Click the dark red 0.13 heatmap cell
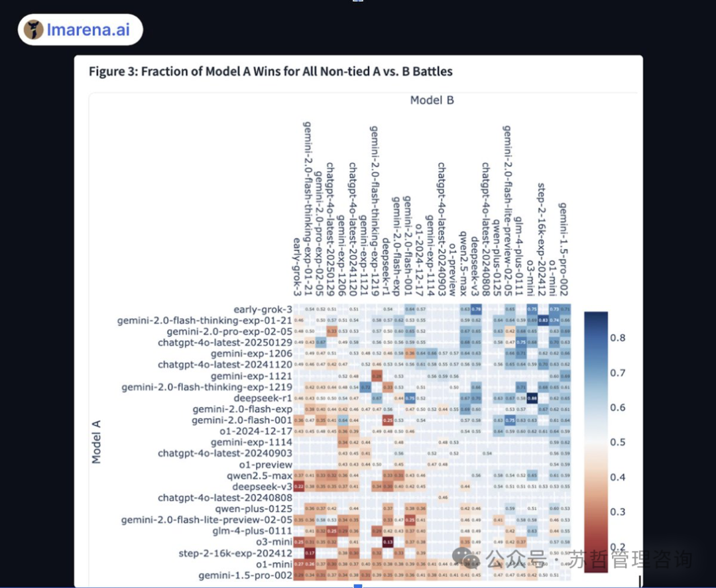Screen dimensions: 716x588 coord(388,542)
